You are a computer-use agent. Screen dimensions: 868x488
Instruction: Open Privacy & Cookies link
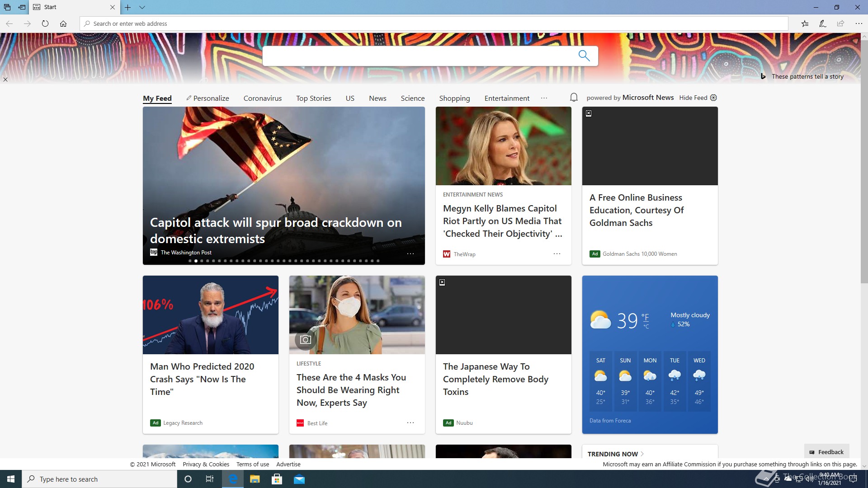click(206, 464)
